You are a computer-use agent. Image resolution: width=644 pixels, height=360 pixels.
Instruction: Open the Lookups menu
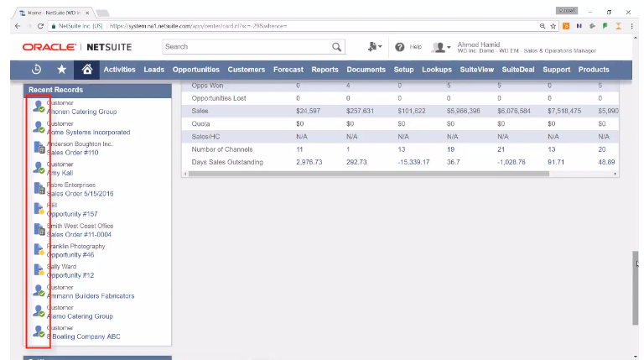click(437, 70)
